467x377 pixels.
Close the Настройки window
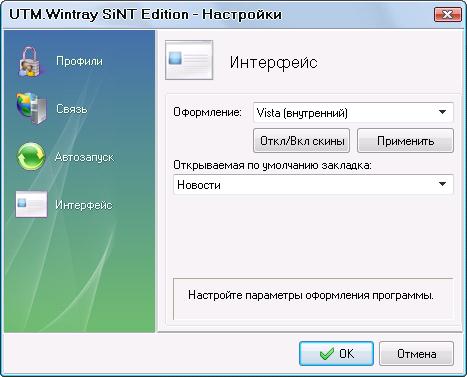pyautogui.click(x=448, y=15)
